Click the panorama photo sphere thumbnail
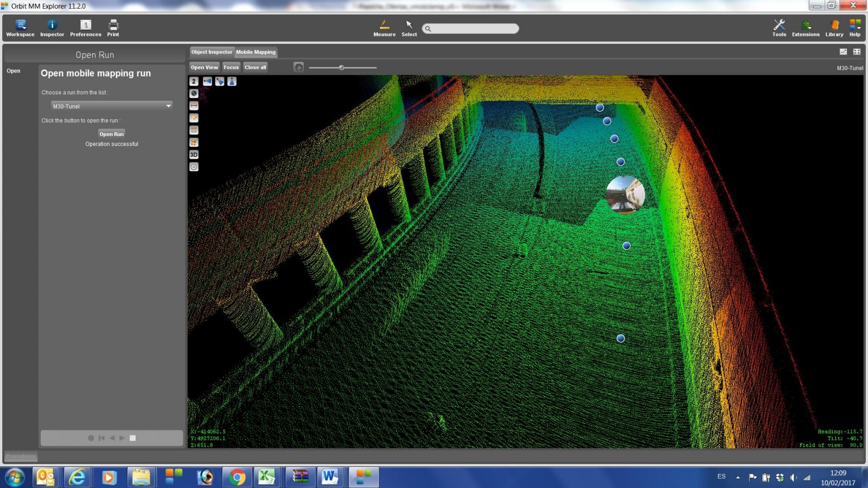Image resolution: width=868 pixels, height=488 pixels. click(625, 194)
